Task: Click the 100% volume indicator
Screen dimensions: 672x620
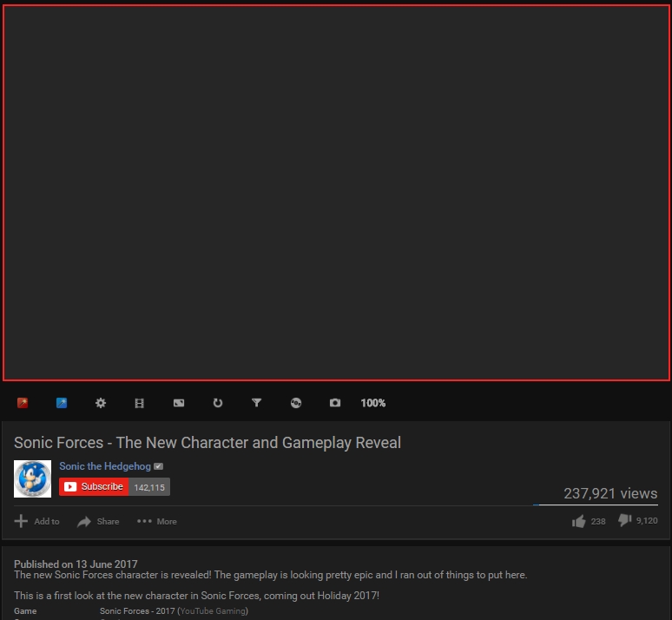Action: tap(372, 403)
